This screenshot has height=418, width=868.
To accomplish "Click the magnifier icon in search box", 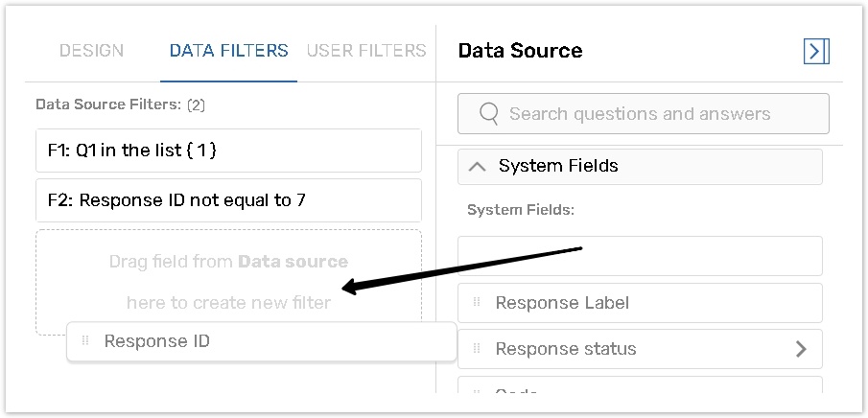I will (488, 114).
